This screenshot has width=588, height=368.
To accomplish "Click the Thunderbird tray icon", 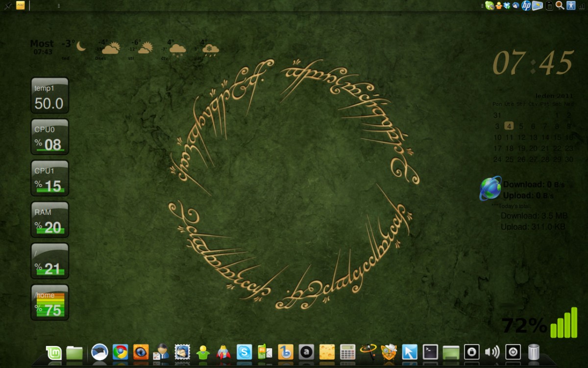I will coord(515,5).
